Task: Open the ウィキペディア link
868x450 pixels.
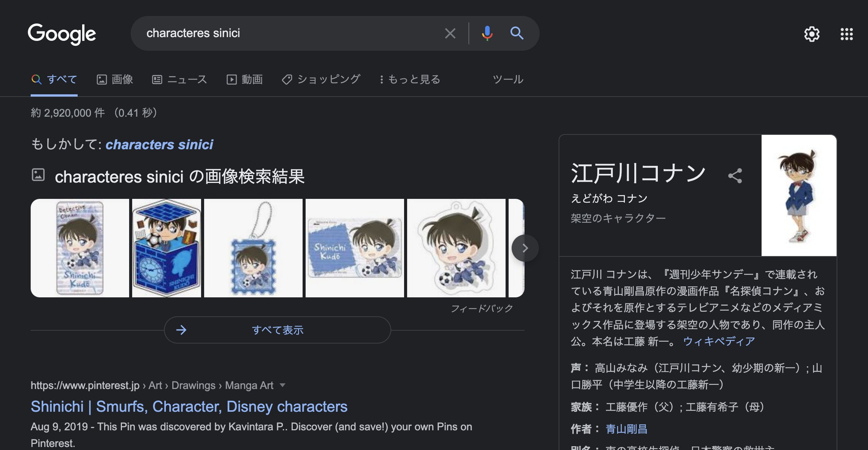Action: (x=718, y=341)
